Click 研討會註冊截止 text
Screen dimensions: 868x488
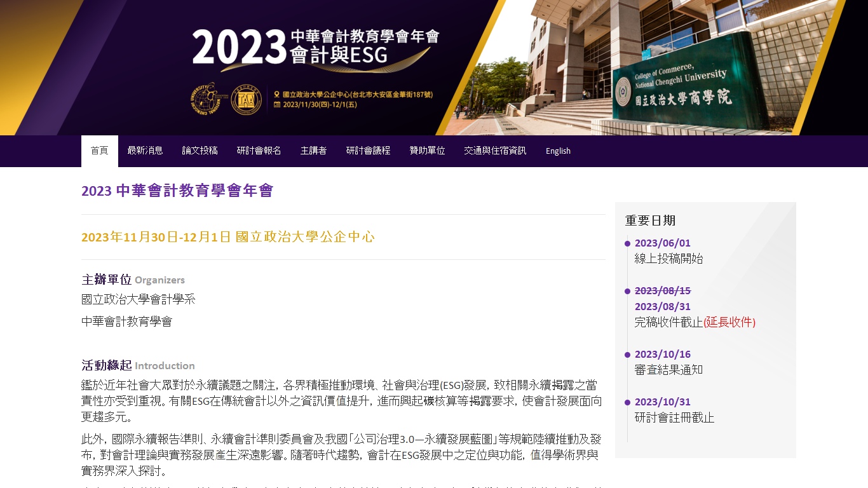coord(675,417)
